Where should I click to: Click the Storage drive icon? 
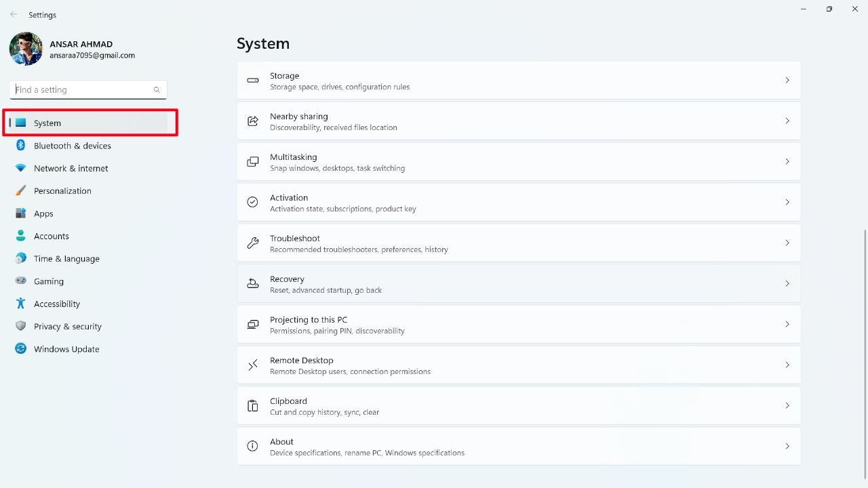pyautogui.click(x=253, y=81)
